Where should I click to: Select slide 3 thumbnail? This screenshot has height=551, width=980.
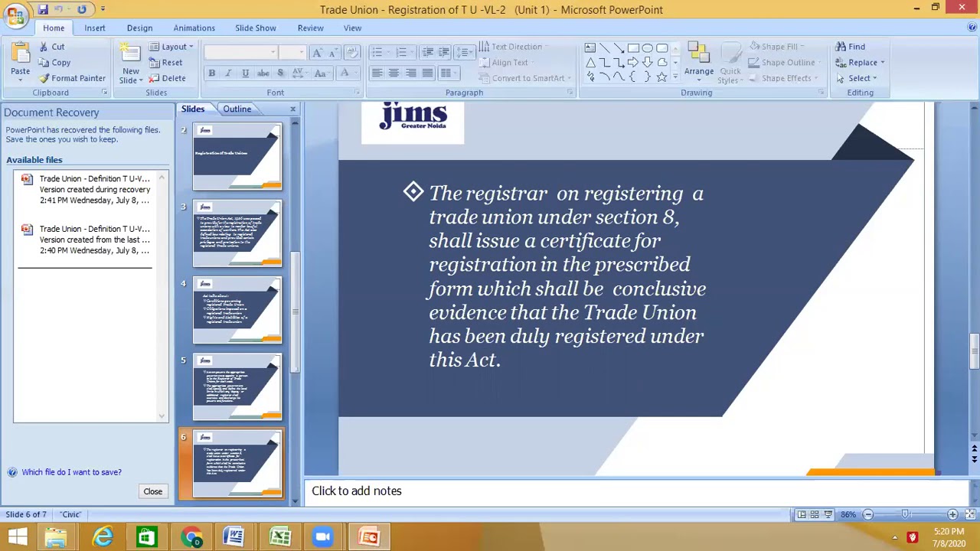click(237, 233)
